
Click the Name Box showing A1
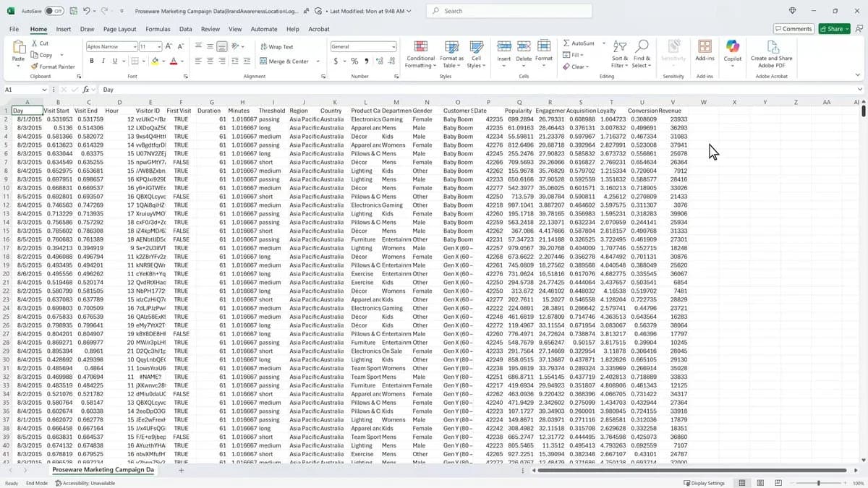(x=22, y=89)
